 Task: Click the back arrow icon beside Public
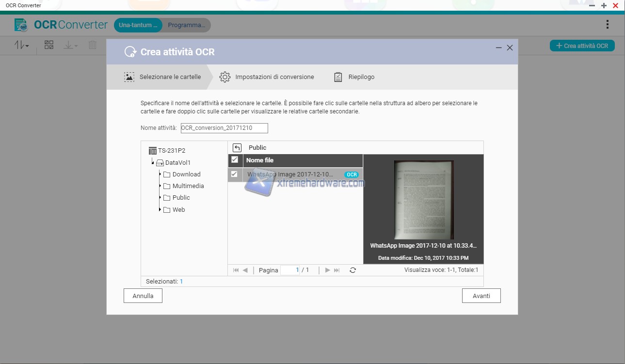[237, 148]
